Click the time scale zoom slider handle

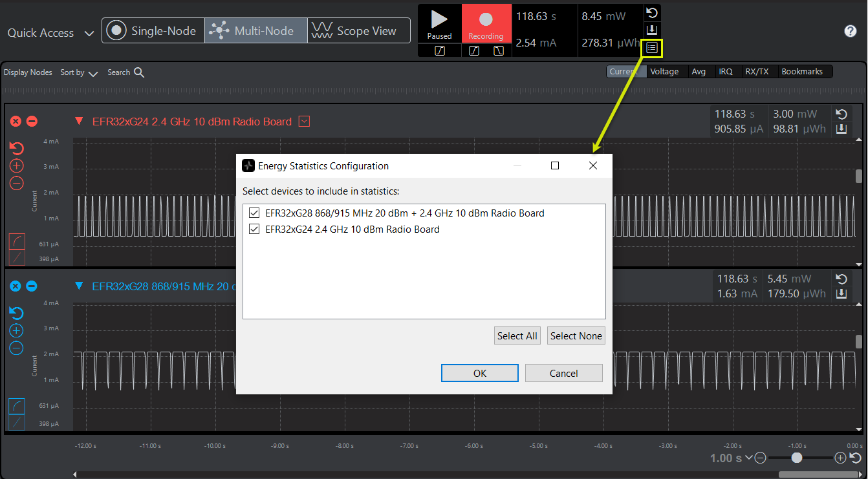(797, 458)
